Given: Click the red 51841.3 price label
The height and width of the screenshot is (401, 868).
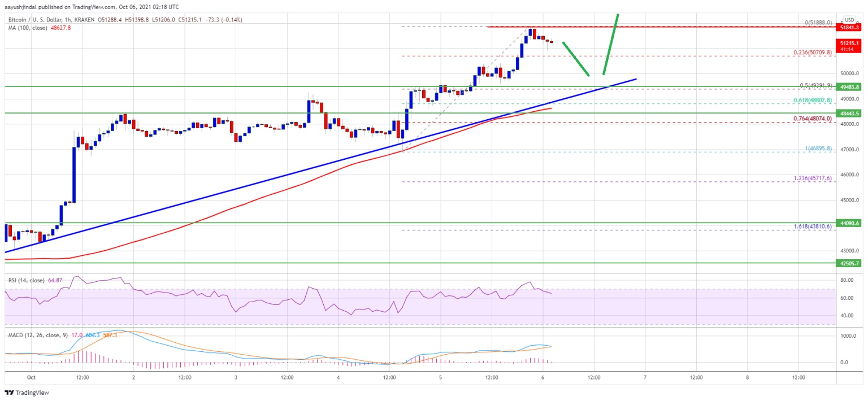Looking at the screenshot, I should 849,27.
